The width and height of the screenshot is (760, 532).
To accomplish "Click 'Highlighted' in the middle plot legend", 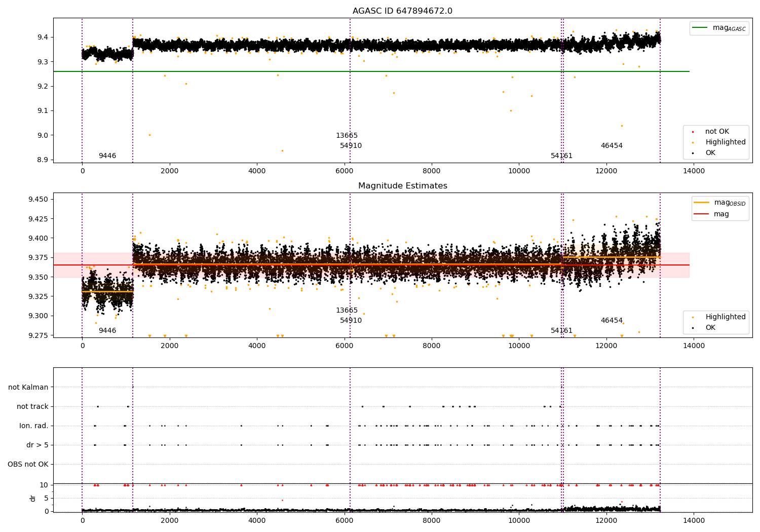I will 726,317.
